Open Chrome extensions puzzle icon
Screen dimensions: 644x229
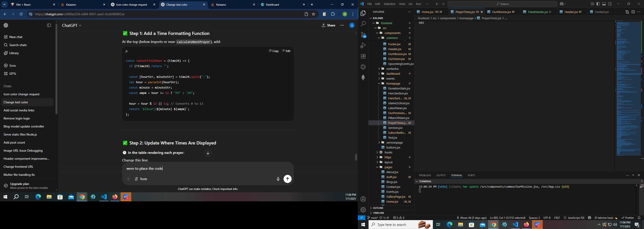click(x=333, y=14)
